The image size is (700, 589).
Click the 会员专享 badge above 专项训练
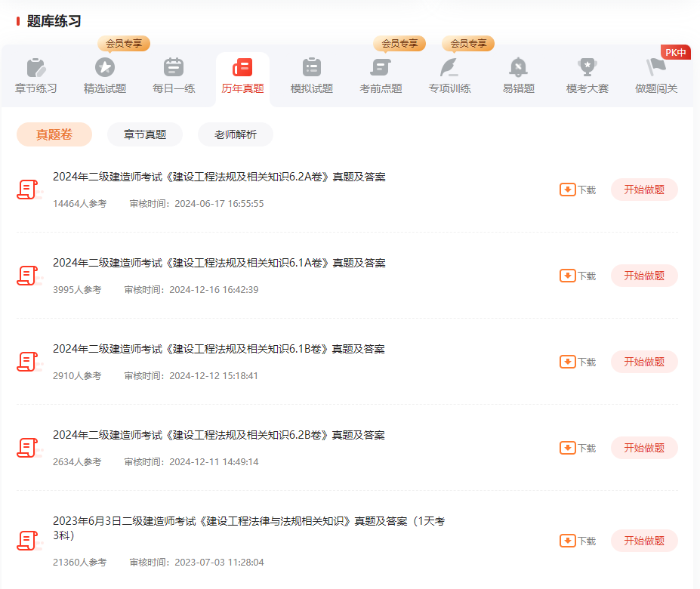(x=468, y=44)
